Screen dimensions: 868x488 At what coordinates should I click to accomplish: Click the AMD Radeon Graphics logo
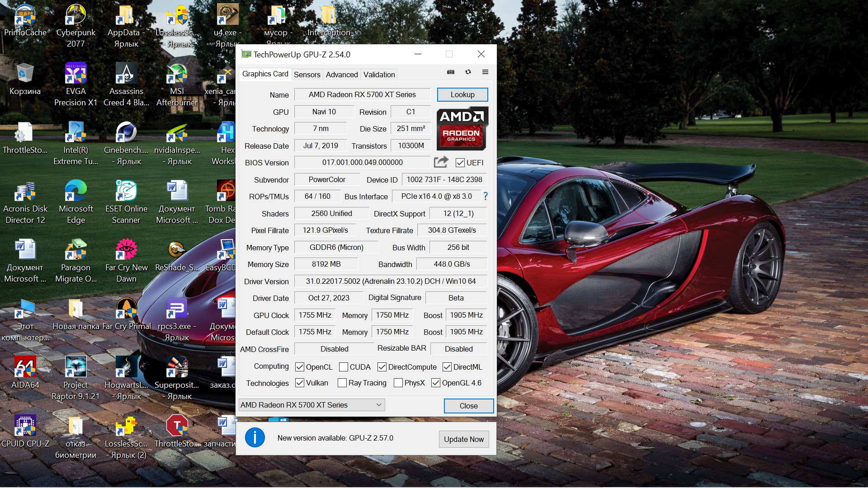462,128
